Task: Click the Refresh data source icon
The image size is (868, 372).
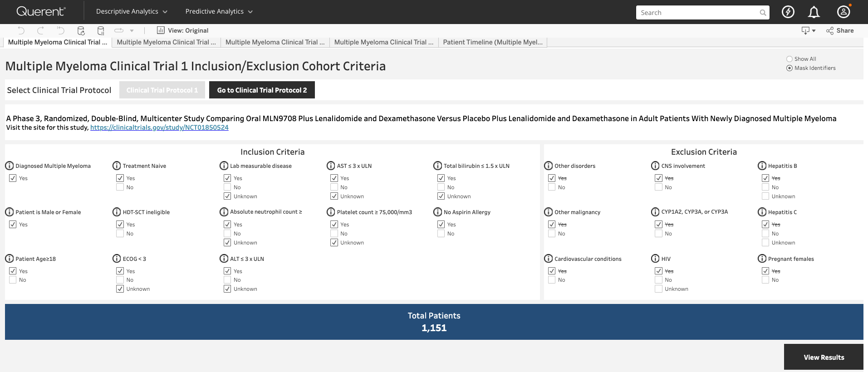Action: [81, 30]
